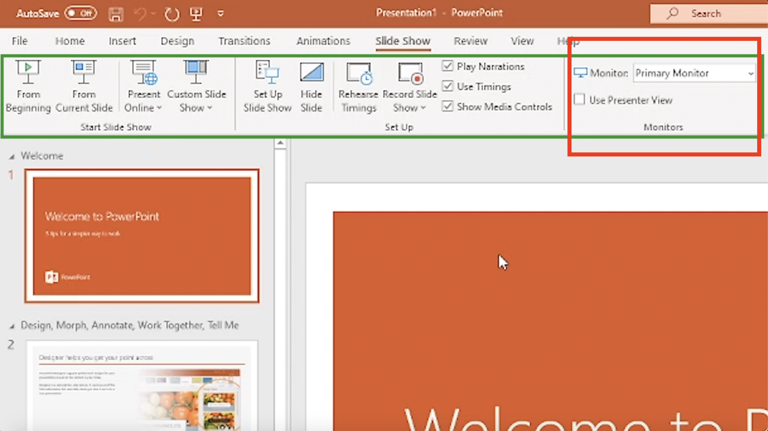Image resolution: width=768 pixels, height=431 pixels.
Task: Uncheck Show Media Controls
Action: [x=448, y=106]
